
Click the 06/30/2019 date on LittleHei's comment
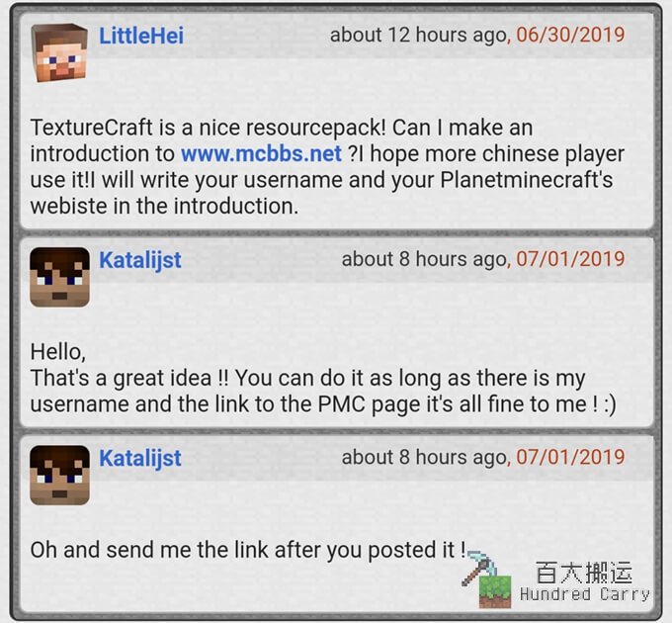pos(570,35)
